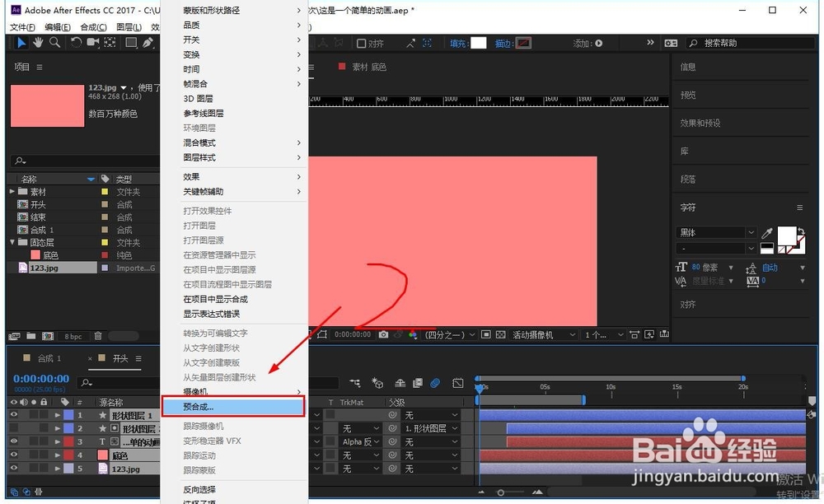Click the Pixel Aspect Ratio Correction icon
This screenshot has width=824, height=504.
(x=634, y=334)
